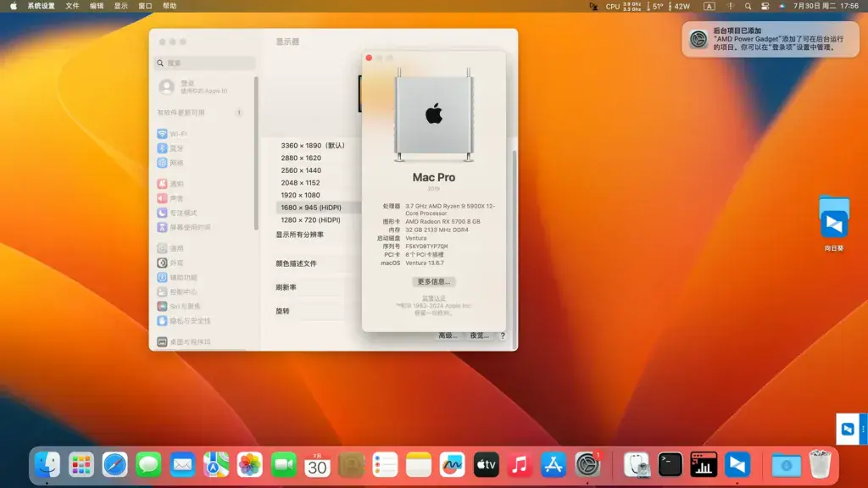Open the 向日葵 desktop folder icon
868x488 pixels.
click(x=834, y=219)
